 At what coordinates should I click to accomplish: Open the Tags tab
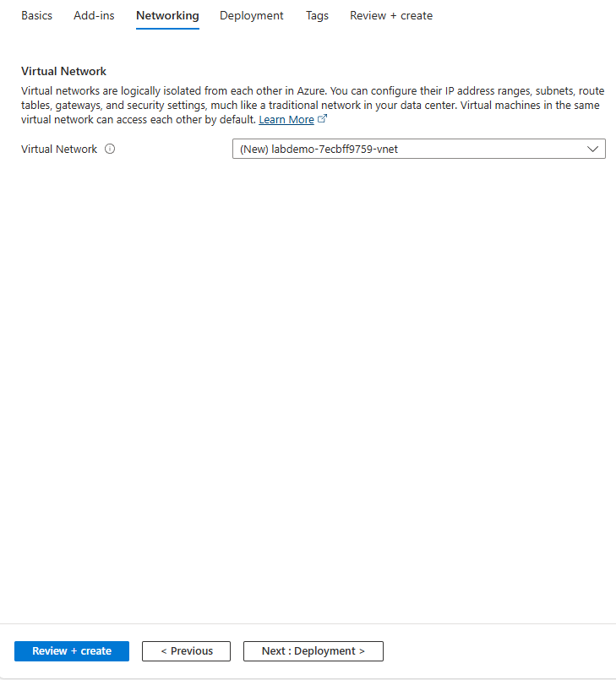tap(317, 15)
